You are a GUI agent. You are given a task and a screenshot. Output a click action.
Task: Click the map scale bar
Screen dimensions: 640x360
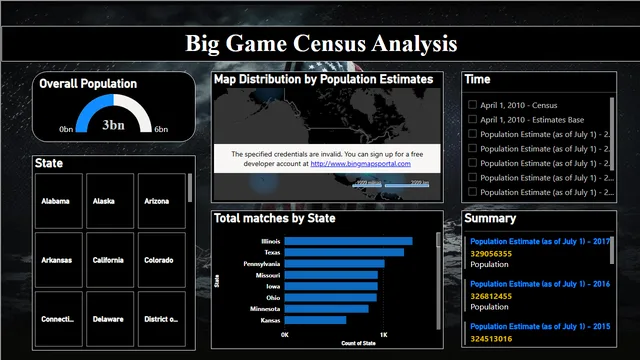(391, 184)
